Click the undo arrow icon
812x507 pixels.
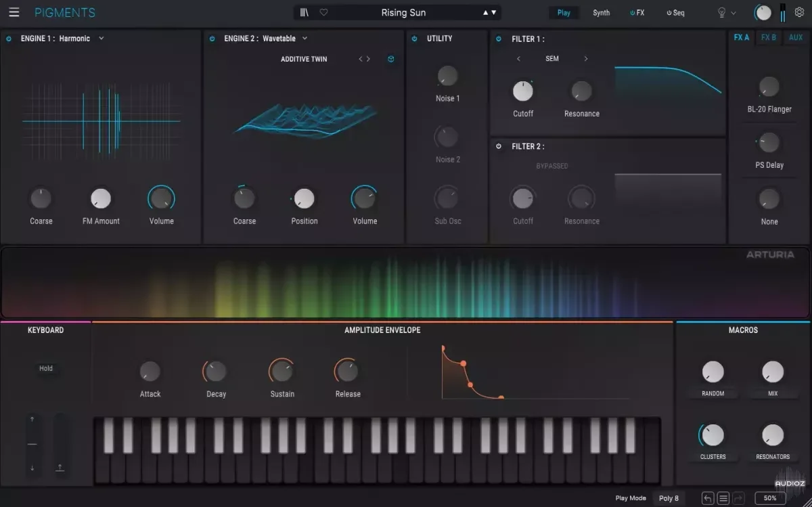[708, 498]
